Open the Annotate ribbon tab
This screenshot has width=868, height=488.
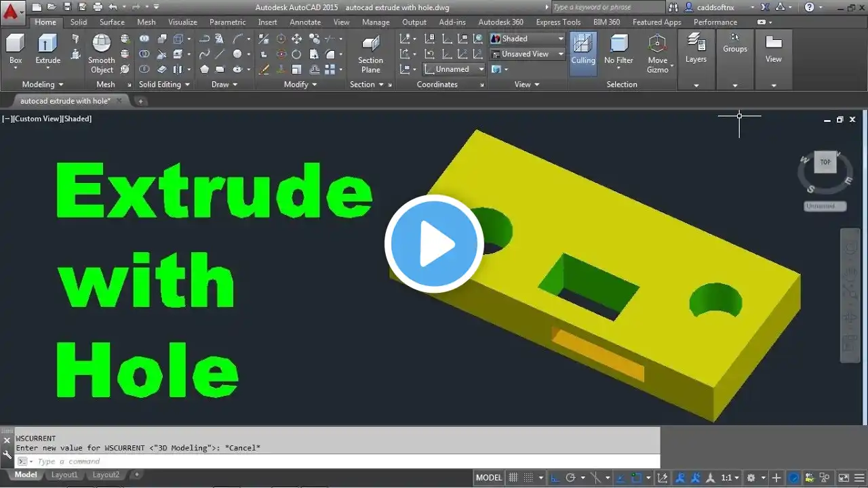305,22
